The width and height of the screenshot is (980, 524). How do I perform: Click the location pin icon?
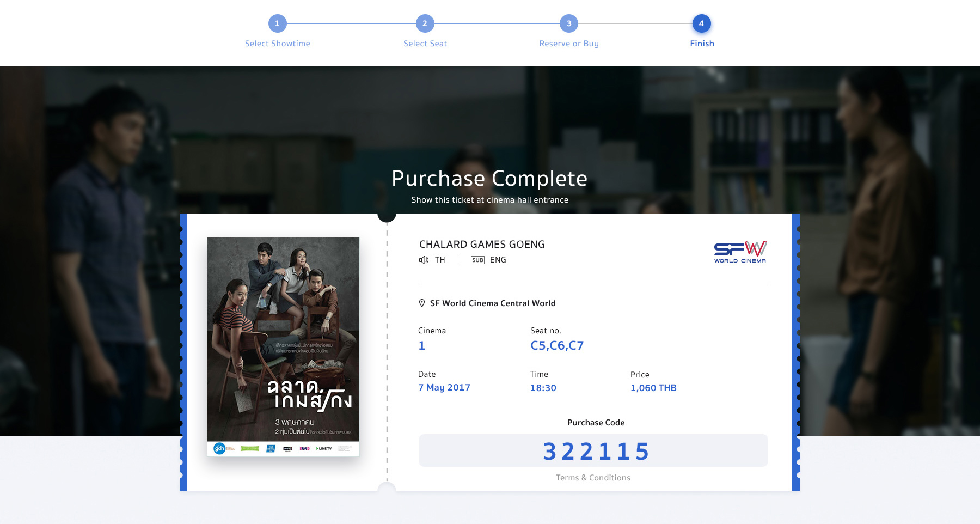(422, 303)
